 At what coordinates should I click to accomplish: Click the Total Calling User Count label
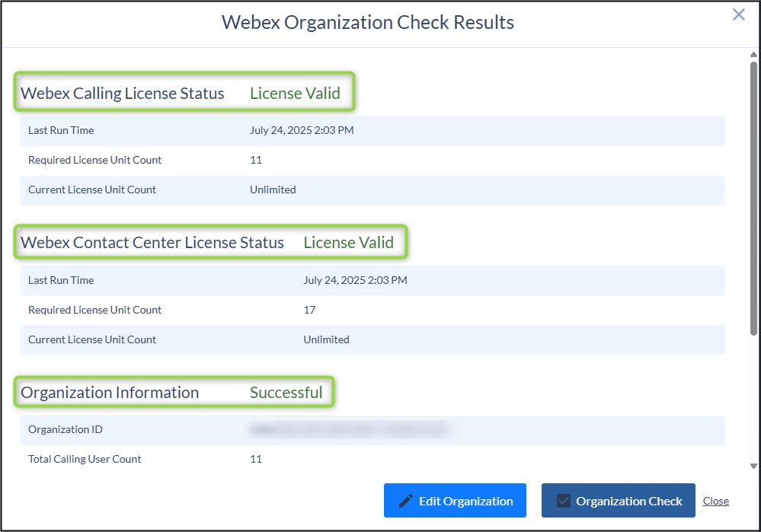click(x=85, y=459)
